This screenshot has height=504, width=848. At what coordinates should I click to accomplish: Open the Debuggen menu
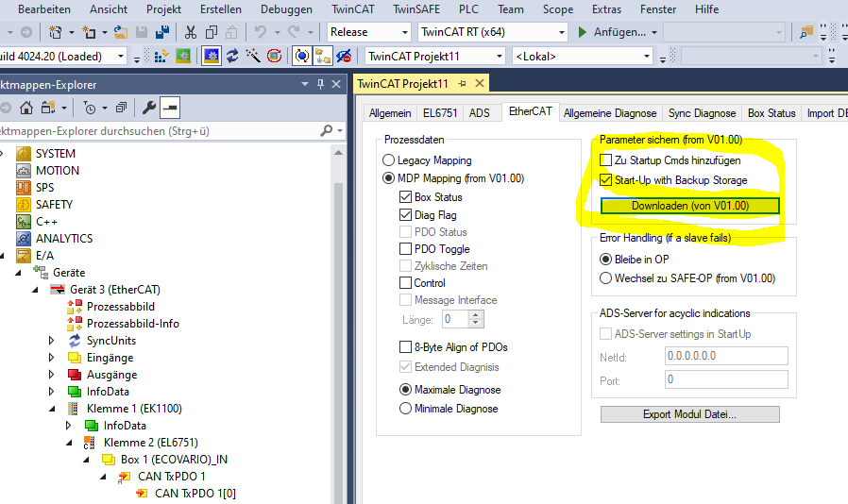pyautogui.click(x=286, y=9)
